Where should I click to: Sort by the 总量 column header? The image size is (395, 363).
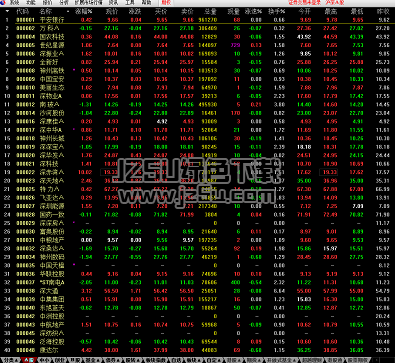pyautogui.click(x=211, y=11)
